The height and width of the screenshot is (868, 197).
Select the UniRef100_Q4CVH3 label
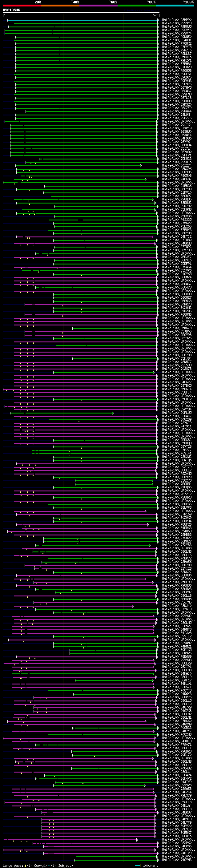[x=177, y=860]
